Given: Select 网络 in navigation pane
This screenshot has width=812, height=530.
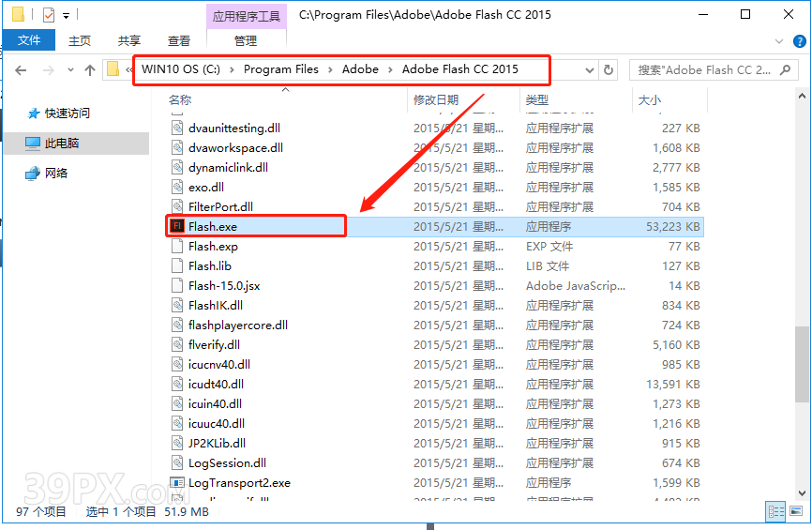Looking at the screenshot, I should 56,173.
